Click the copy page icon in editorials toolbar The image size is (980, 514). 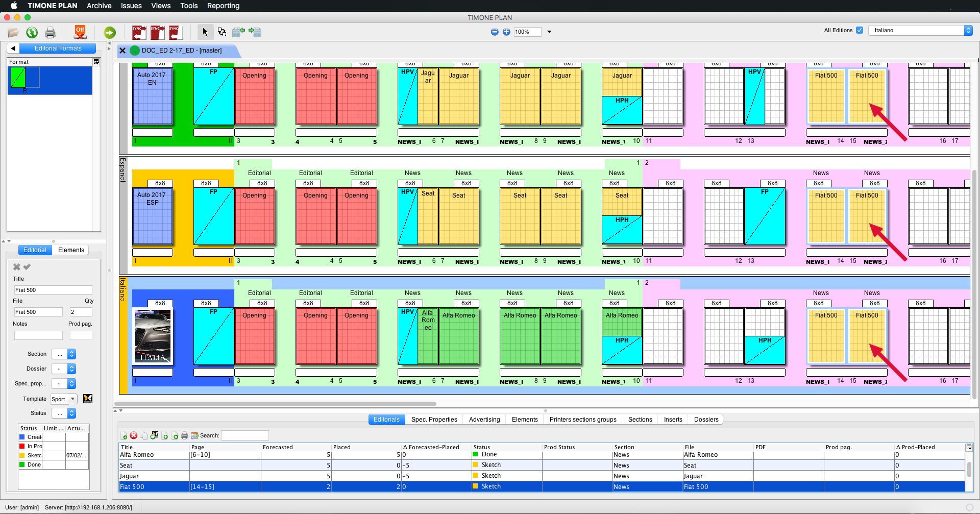click(x=144, y=435)
